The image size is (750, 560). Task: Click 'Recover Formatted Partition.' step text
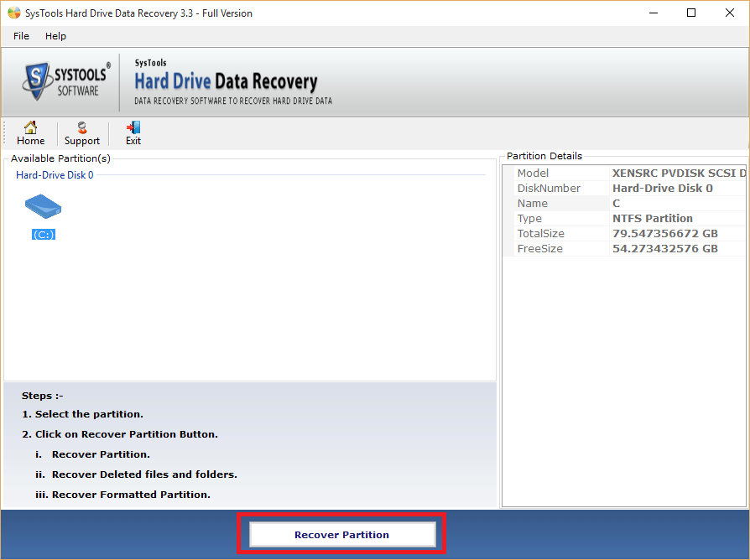coord(131,495)
